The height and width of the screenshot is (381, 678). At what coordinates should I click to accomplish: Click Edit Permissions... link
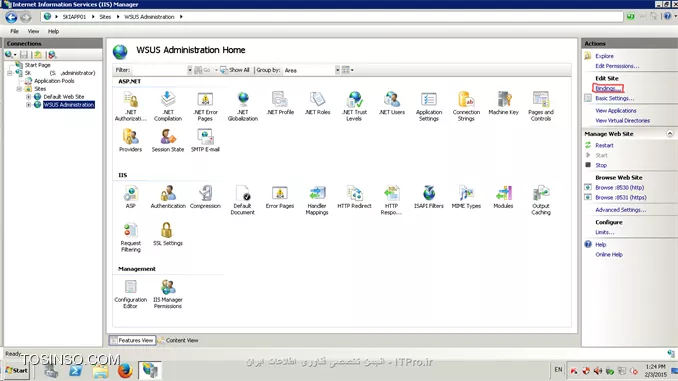click(x=617, y=66)
